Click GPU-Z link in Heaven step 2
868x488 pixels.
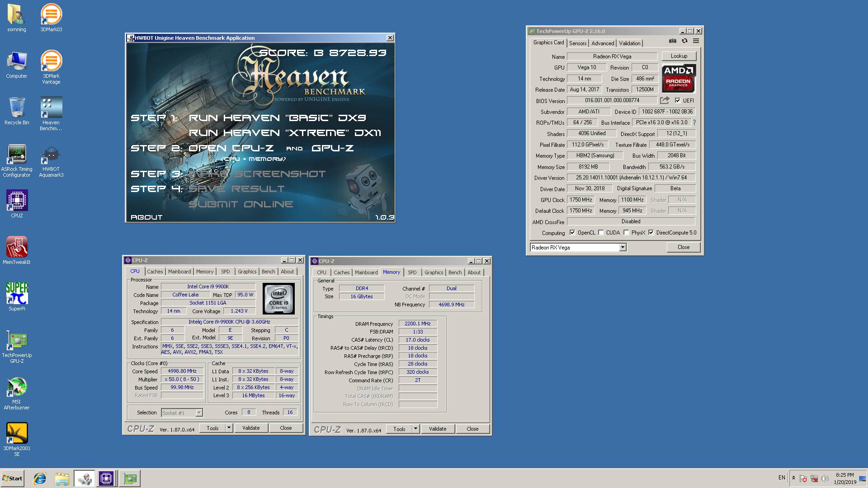click(x=333, y=148)
